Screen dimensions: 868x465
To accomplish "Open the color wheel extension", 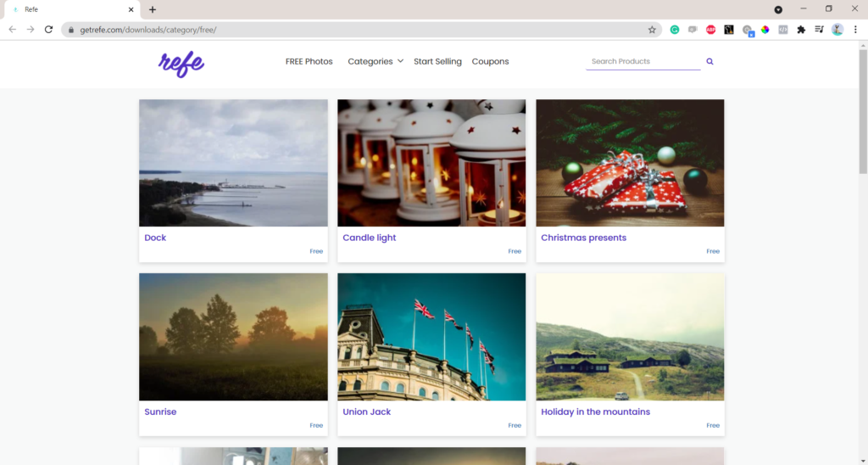I will point(765,30).
